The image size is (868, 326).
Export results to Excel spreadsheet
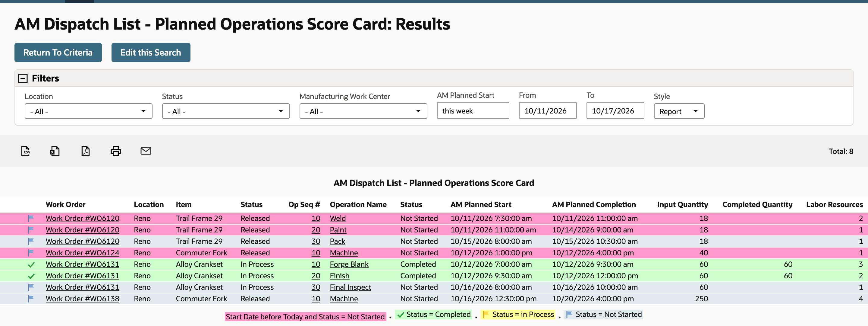(x=55, y=151)
